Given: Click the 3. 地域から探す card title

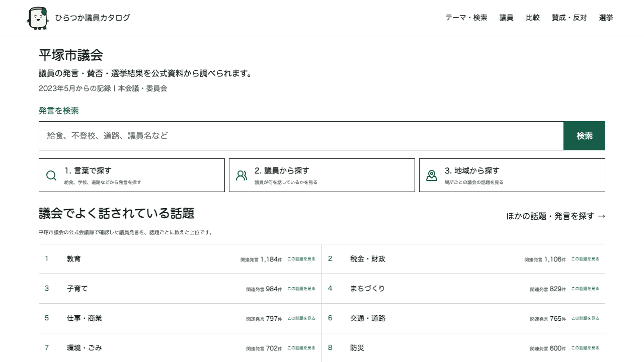Looking at the screenshot, I should [x=472, y=171].
